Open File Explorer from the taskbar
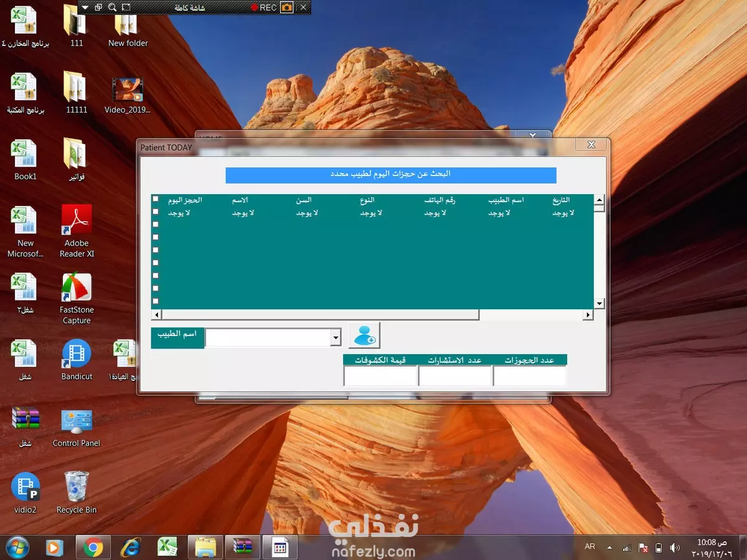Screen dimensions: 747x560 [x=205, y=547]
